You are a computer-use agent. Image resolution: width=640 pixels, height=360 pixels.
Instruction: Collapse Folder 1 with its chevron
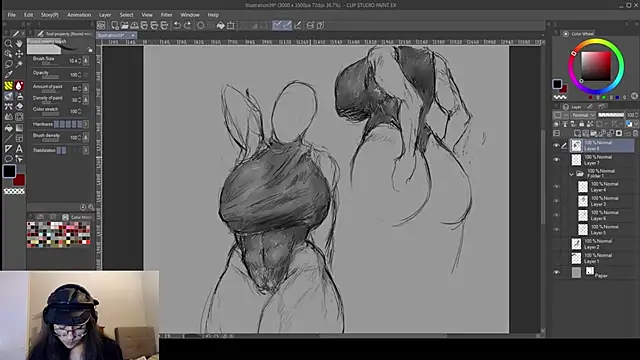point(571,174)
